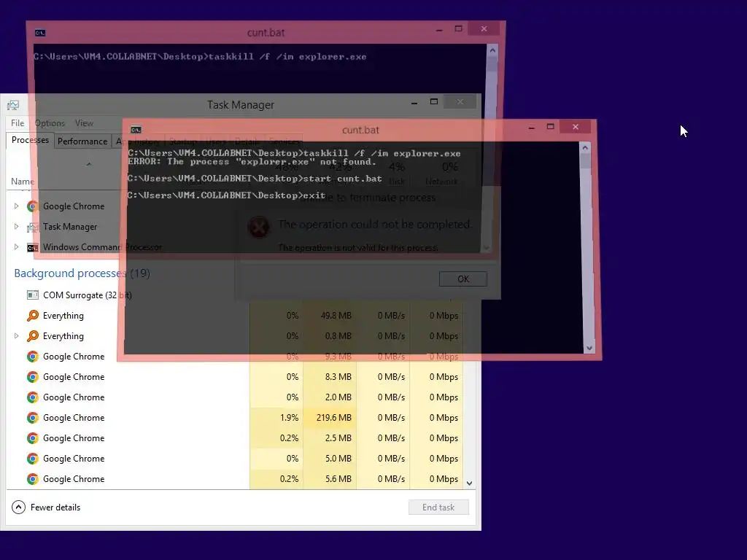Click the rear command prompt scrollbar's up arrow
This screenshot has width=747, height=560.
[x=492, y=50]
